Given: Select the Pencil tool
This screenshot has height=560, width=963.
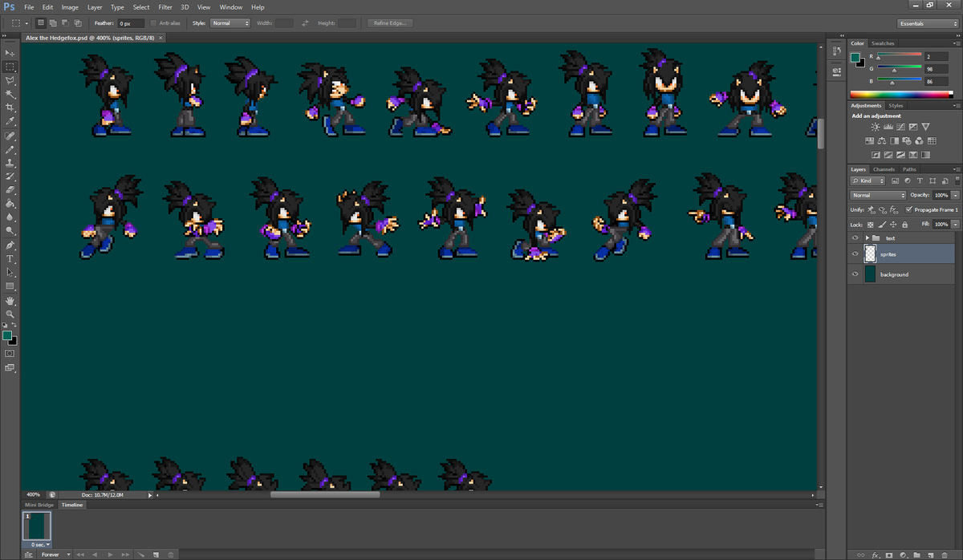Looking at the screenshot, I should point(10,149).
